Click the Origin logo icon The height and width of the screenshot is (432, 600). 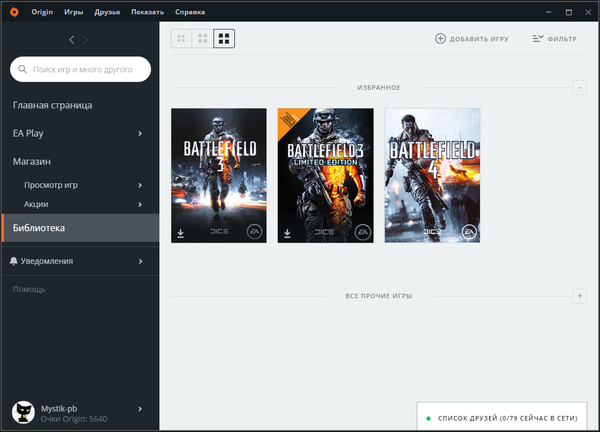pyautogui.click(x=14, y=12)
